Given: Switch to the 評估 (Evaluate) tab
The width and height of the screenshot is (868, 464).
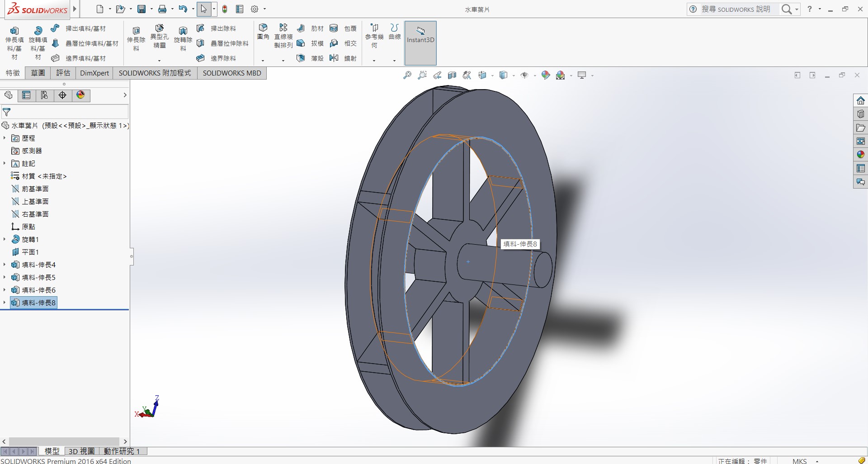Looking at the screenshot, I should coord(63,73).
